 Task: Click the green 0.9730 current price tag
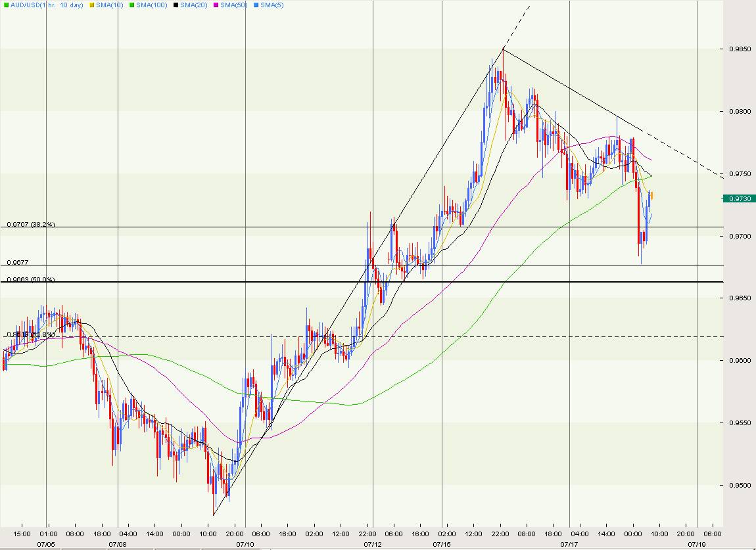click(738, 198)
